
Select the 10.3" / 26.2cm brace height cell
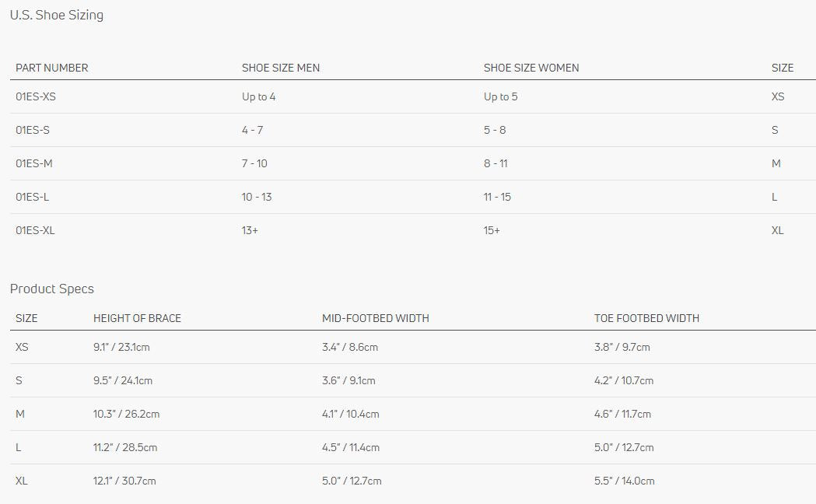(x=126, y=414)
